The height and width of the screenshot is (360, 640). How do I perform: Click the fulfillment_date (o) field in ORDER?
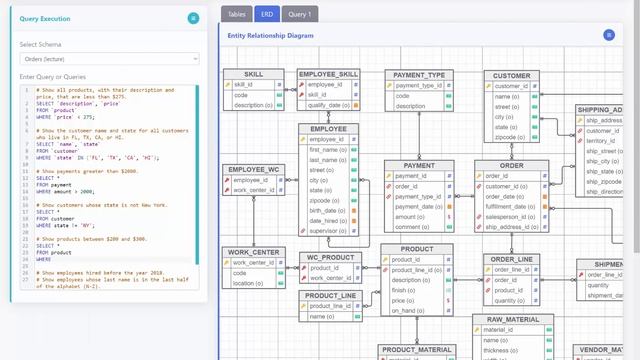[x=510, y=207]
